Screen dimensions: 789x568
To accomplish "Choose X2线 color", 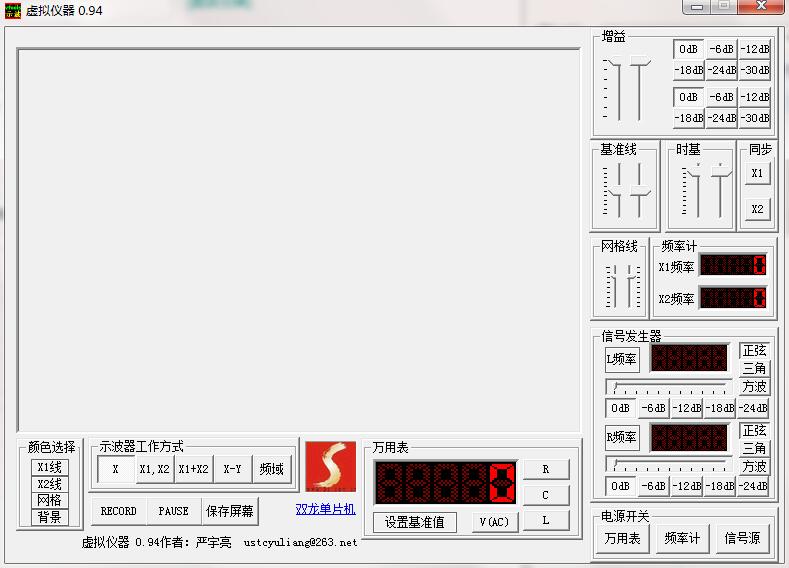I will click(x=50, y=484).
